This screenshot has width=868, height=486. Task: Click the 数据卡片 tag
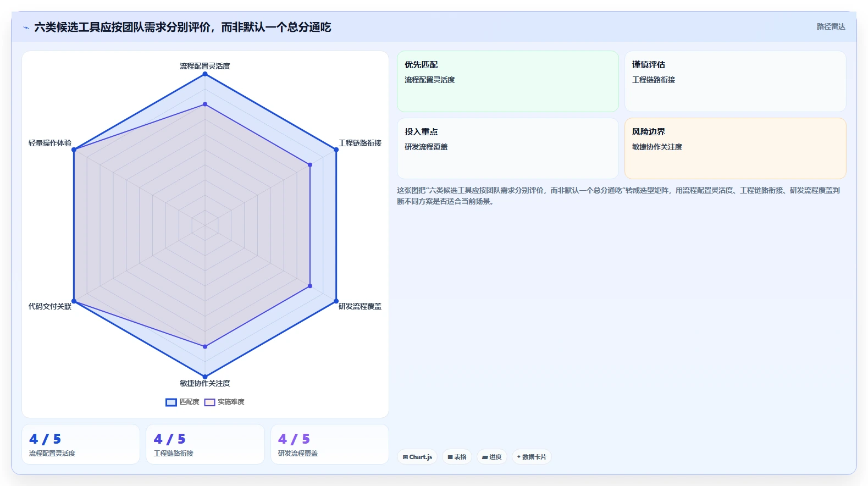tap(532, 457)
